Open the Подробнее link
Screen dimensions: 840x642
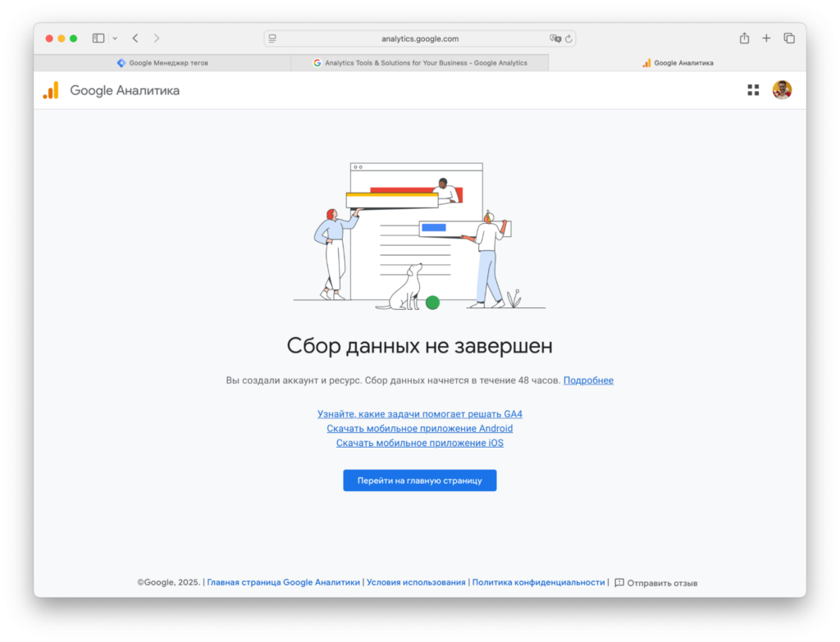tap(588, 380)
